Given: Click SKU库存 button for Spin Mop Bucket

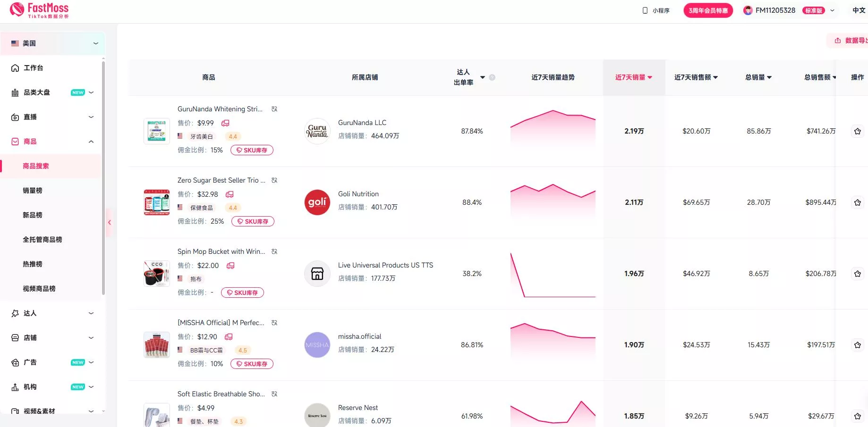Looking at the screenshot, I should (x=242, y=293).
